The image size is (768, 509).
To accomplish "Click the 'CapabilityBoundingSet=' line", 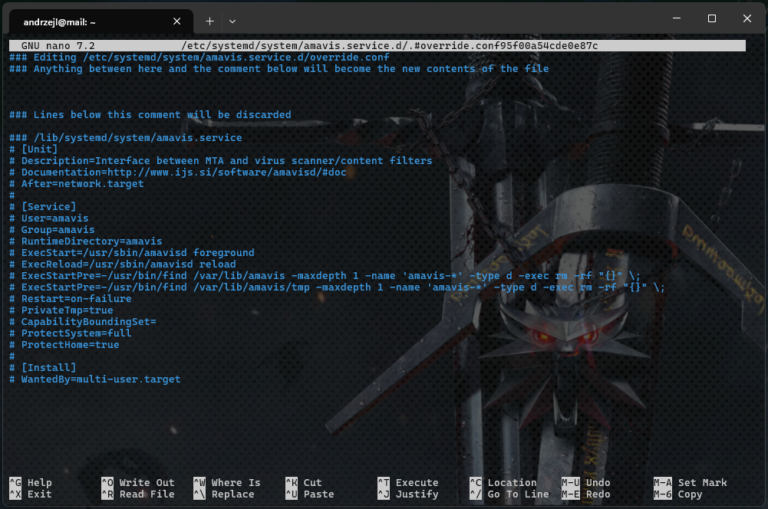I will [x=83, y=322].
